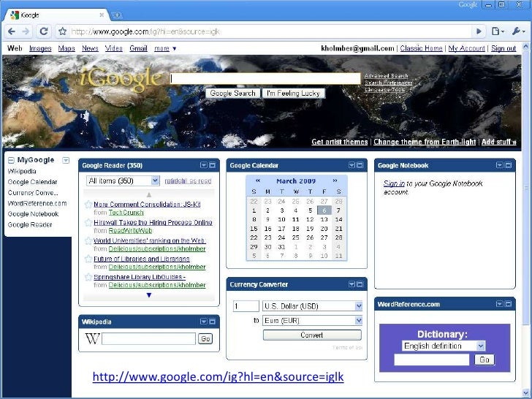Collapse the MyGoogle tab list
532x399 pixels.
point(11,160)
